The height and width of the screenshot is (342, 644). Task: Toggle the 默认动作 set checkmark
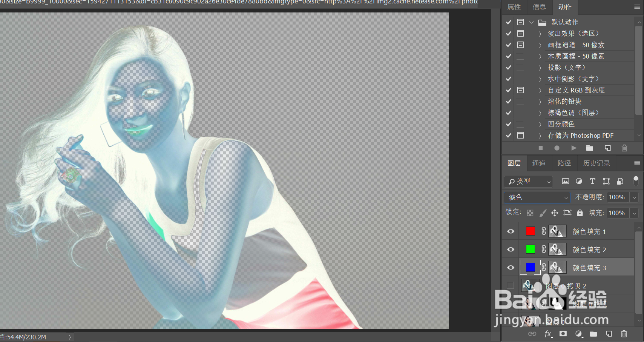click(509, 22)
